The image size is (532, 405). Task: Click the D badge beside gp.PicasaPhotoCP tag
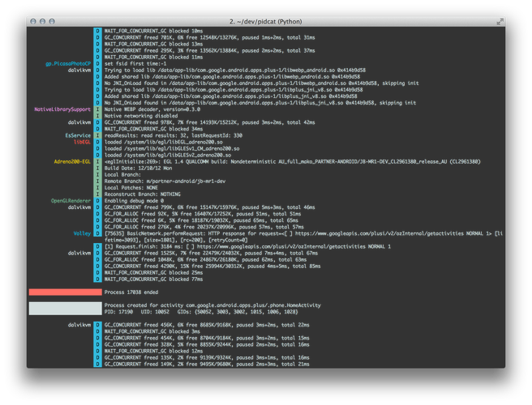pos(97,64)
